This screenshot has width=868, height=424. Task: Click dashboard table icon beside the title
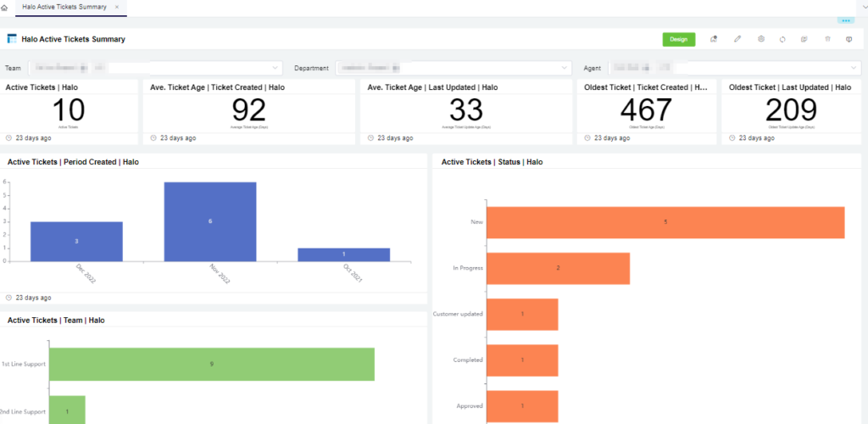(x=12, y=39)
